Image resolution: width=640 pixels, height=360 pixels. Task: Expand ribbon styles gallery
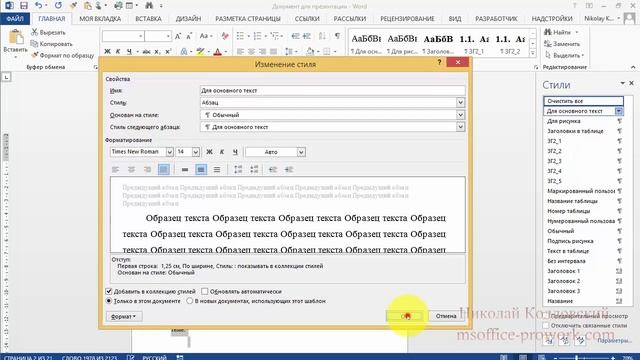[533, 53]
